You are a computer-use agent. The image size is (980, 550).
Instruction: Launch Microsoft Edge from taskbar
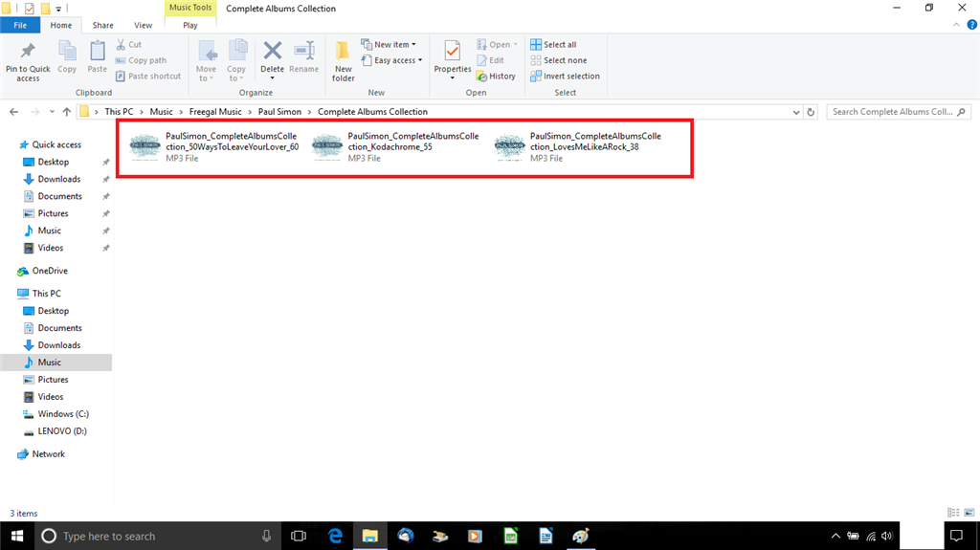pyautogui.click(x=336, y=536)
